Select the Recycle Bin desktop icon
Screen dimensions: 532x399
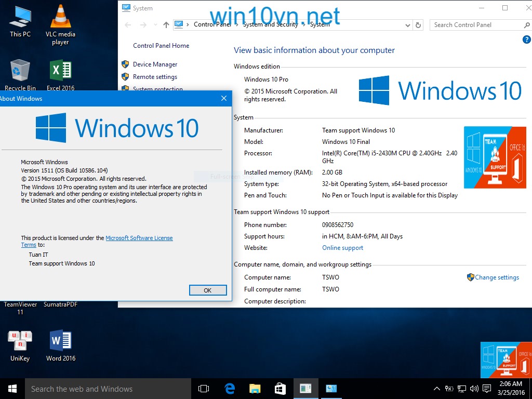pos(20,75)
